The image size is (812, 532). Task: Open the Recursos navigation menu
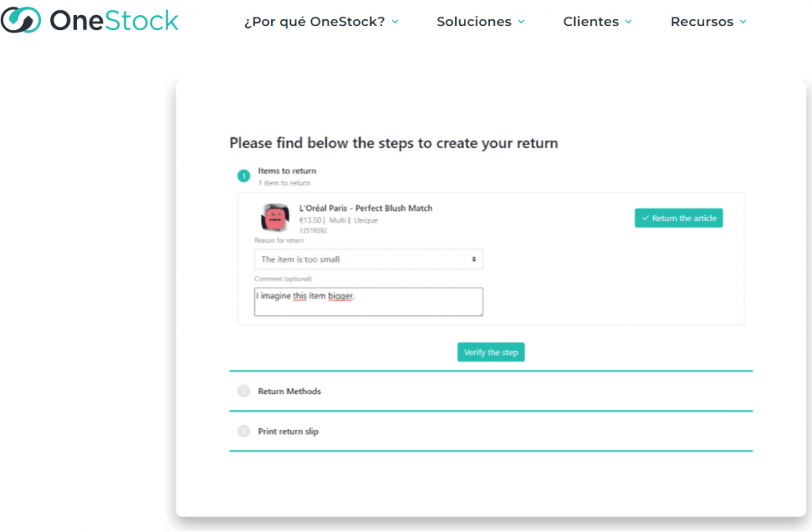point(702,21)
